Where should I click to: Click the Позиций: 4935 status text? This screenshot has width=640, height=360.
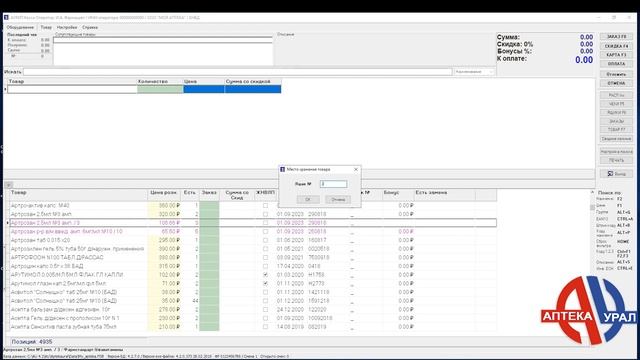[x=32, y=342]
